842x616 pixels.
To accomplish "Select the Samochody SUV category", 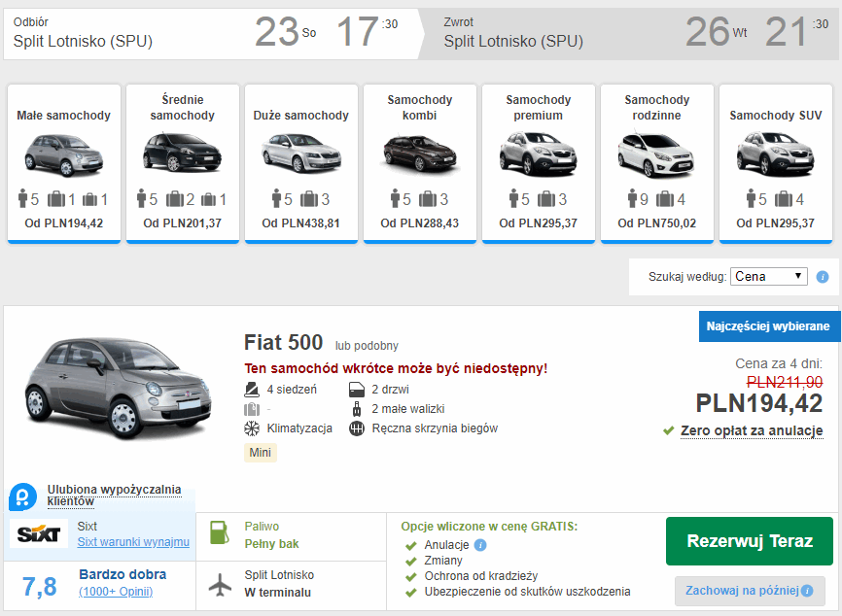I will click(x=775, y=162).
